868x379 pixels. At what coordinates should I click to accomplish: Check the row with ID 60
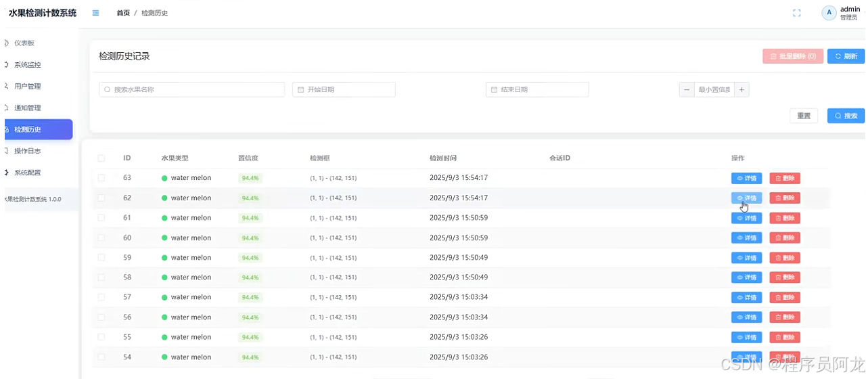[x=101, y=238]
